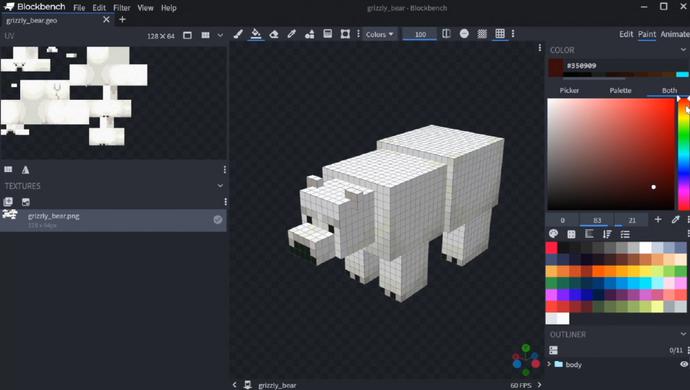690x390 pixels.
Task: Open more options after the grid icon
Action: [513, 34]
